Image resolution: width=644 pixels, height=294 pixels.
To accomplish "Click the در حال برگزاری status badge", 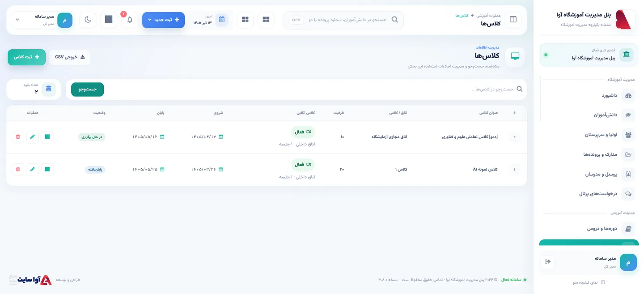I will click(x=92, y=137).
